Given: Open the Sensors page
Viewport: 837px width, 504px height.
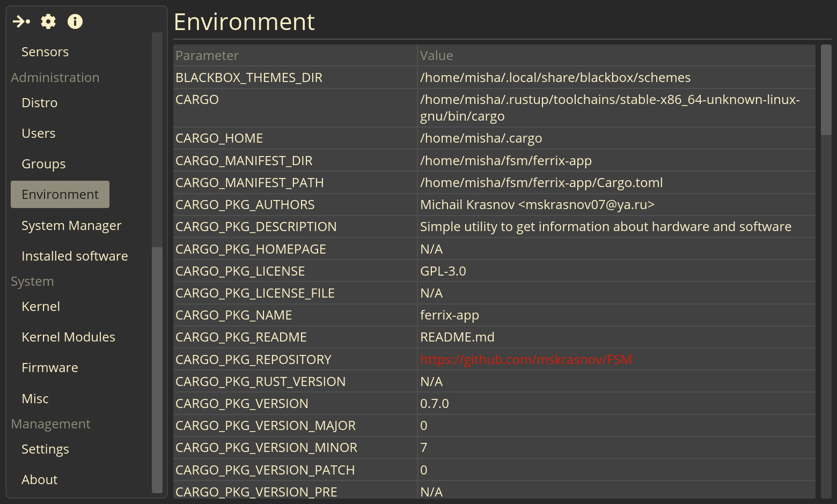Looking at the screenshot, I should click(45, 52).
